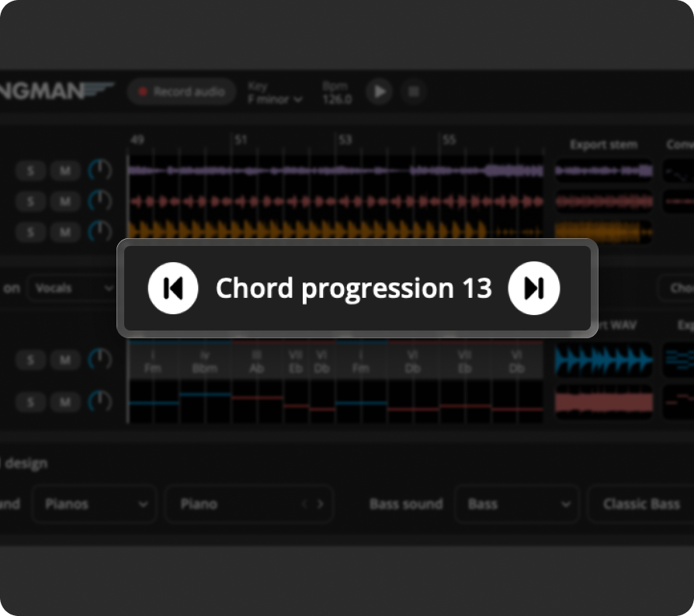Click the Record audio button
This screenshot has width=694, height=616.
pos(182,92)
